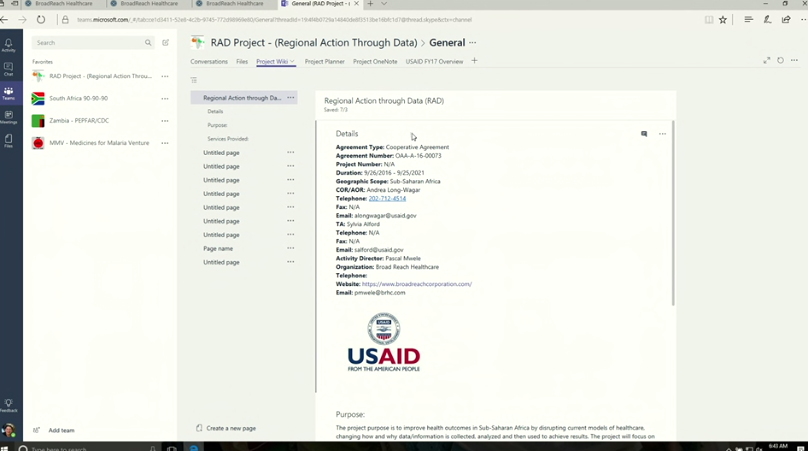Toggle the wiki page list hamburger icon
This screenshot has height=451, width=808.
194,80
